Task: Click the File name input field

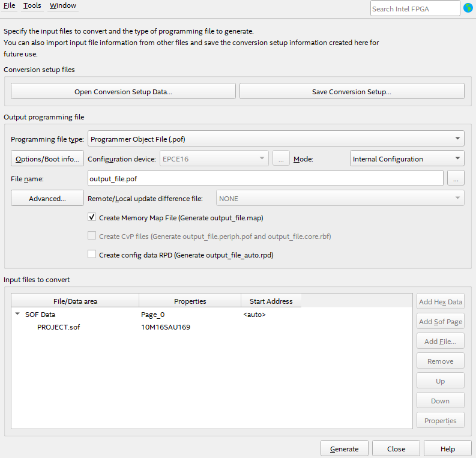Action: [x=265, y=178]
